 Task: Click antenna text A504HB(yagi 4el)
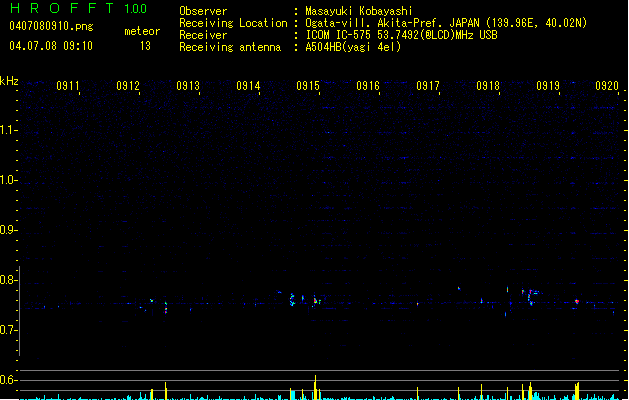click(353, 47)
